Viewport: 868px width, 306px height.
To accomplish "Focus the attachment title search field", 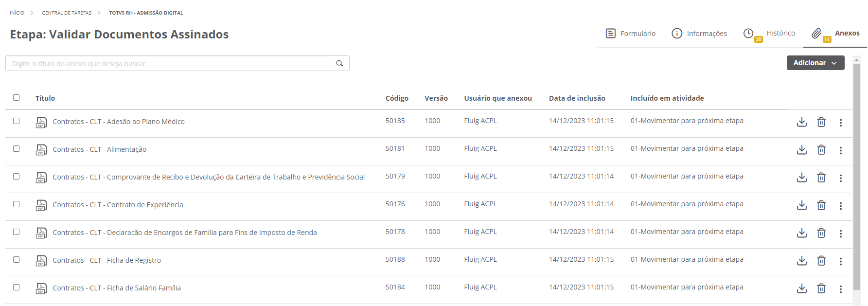I will [x=170, y=63].
